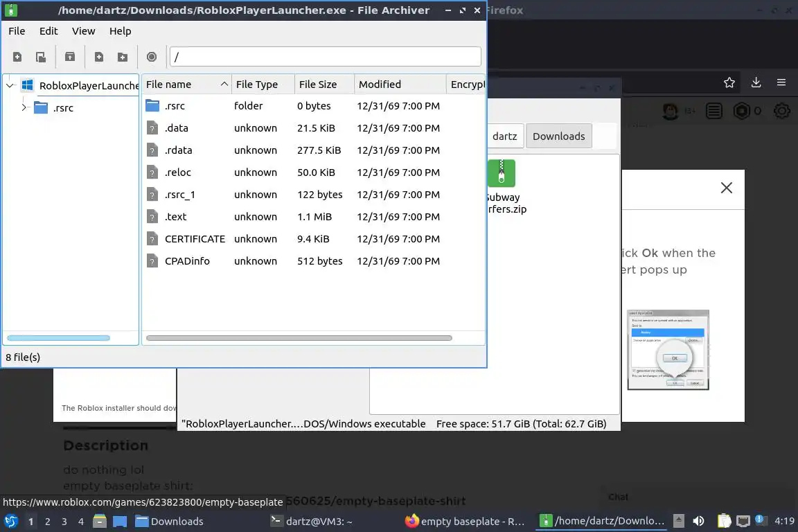This screenshot has height=532, width=798.
Task: Click the network monitor tray icon
Action: coord(743,521)
